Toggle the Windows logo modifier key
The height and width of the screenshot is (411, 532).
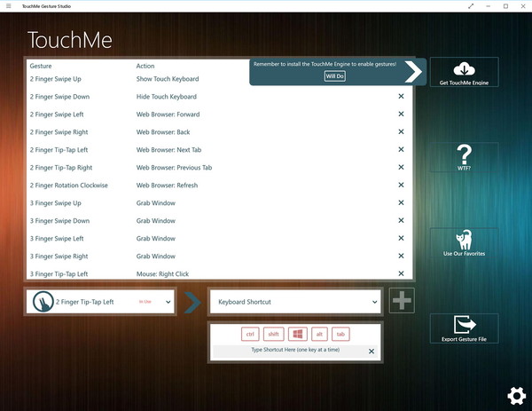point(298,334)
